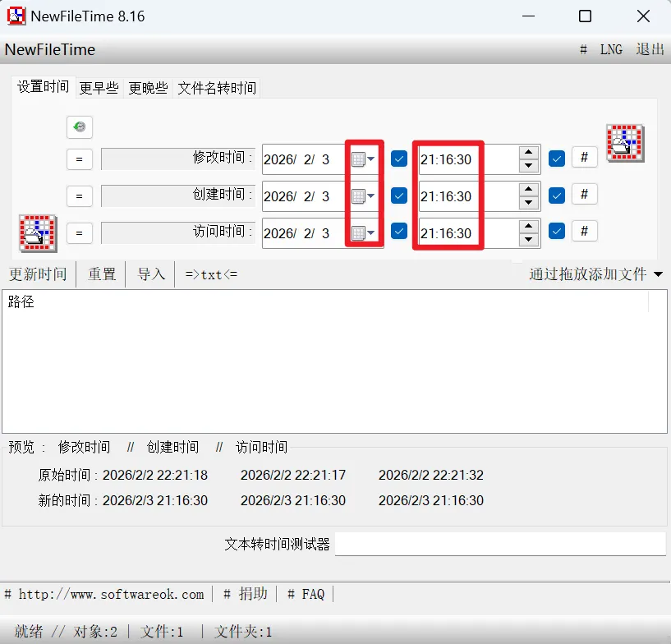Click the = button beside 访问时间
The width and height of the screenshot is (671, 644).
tap(80, 232)
